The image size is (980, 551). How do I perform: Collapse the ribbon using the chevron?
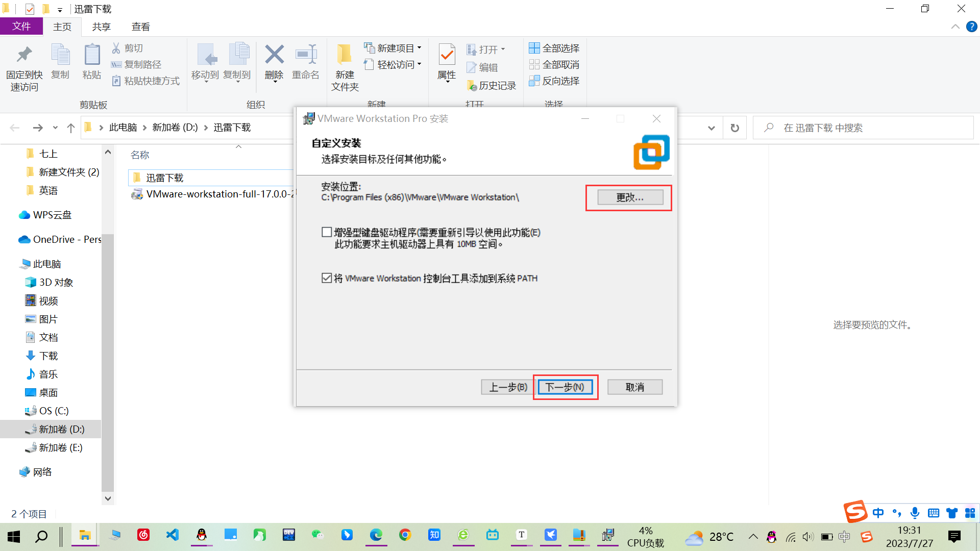(955, 27)
